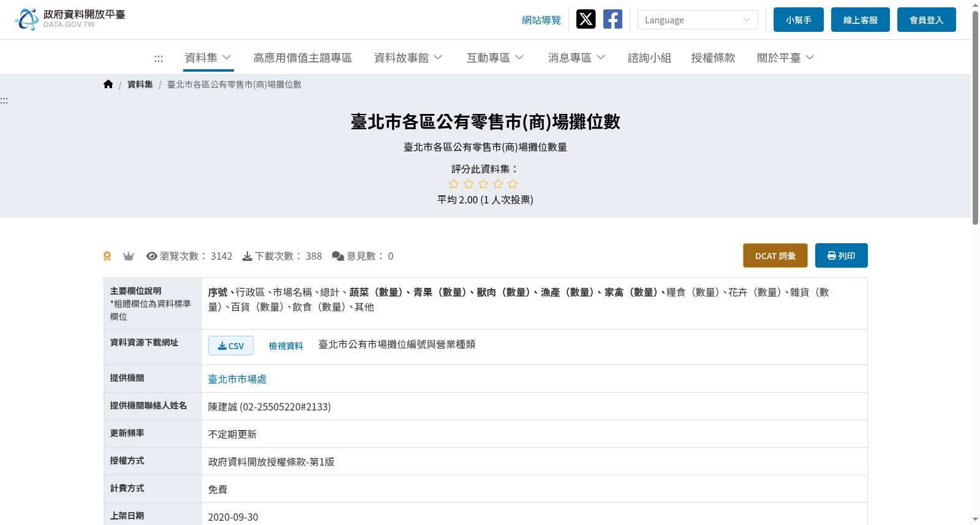The image size is (980, 525).
Task: Click the 政府資料開放授權條款-第1版 value
Action: [x=271, y=462]
